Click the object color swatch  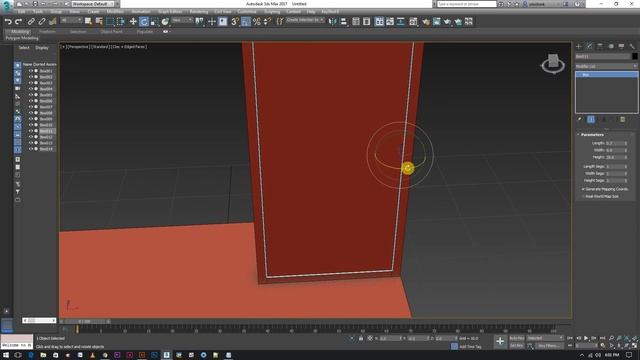(x=634, y=56)
